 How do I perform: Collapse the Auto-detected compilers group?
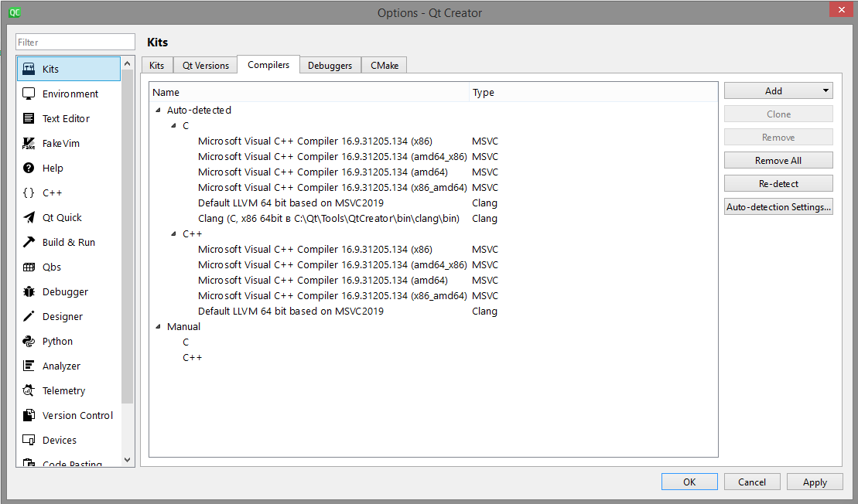tap(159, 110)
